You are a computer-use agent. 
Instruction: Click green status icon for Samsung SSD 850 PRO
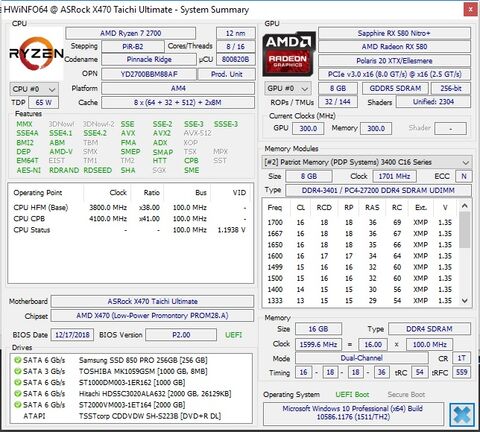click(x=18, y=360)
